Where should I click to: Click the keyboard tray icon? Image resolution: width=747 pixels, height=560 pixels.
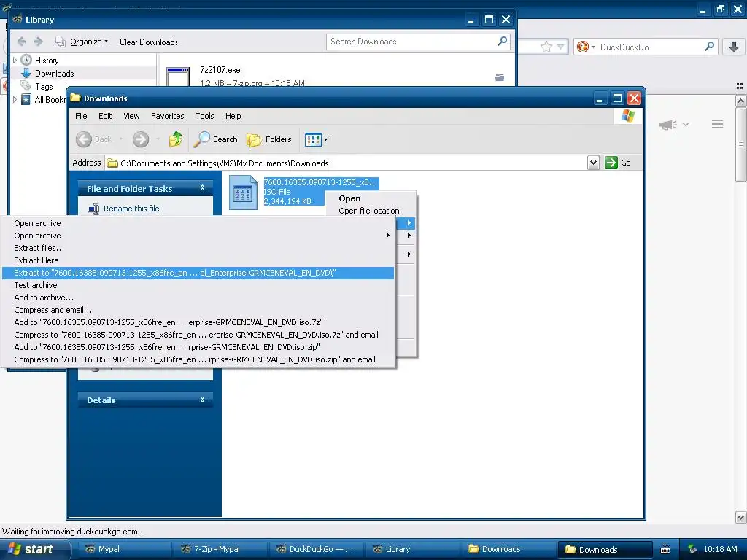coord(665,550)
